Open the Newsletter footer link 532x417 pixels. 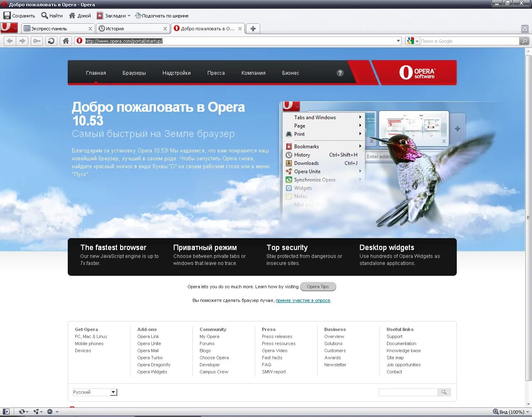pyautogui.click(x=335, y=365)
